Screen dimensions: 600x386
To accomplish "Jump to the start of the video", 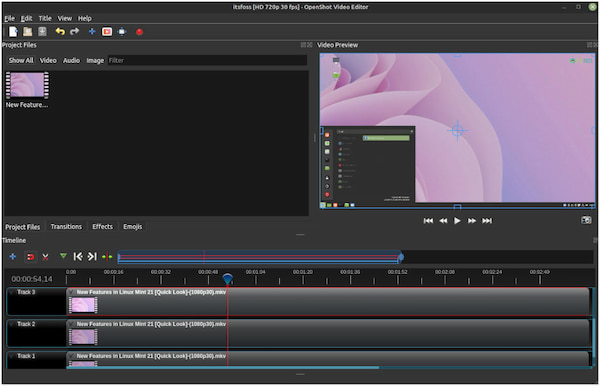I will tap(428, 221).
